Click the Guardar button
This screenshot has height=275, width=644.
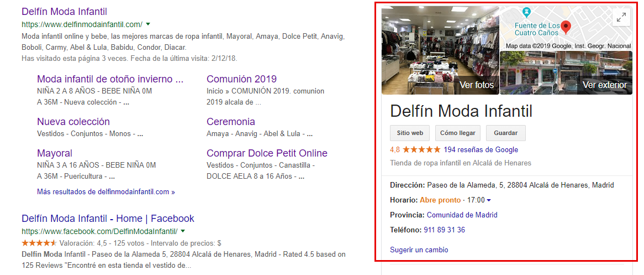pos(505,133)
